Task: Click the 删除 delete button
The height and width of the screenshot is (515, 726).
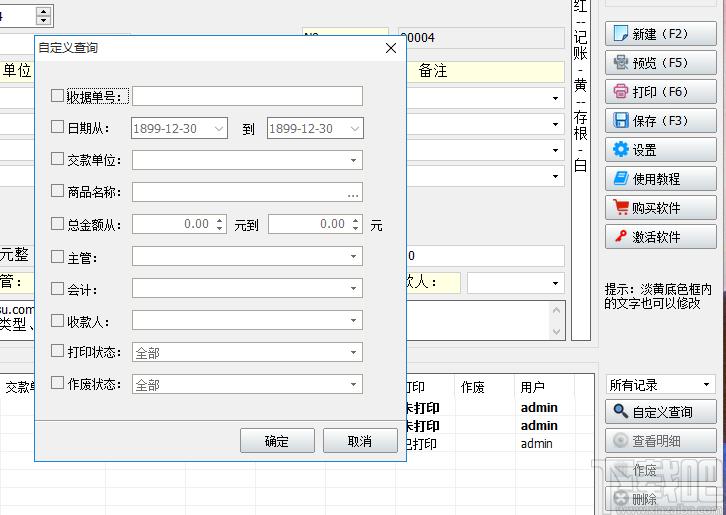Action: coord(661,499)
